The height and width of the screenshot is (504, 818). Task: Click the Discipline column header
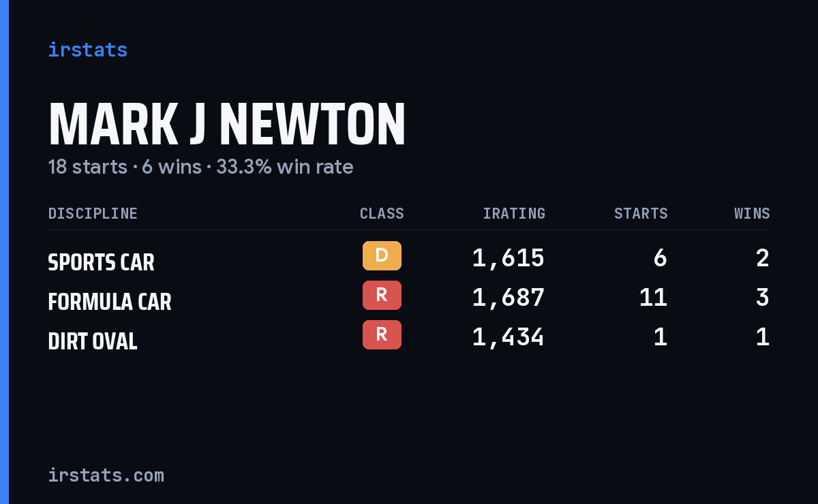point(93,213)
